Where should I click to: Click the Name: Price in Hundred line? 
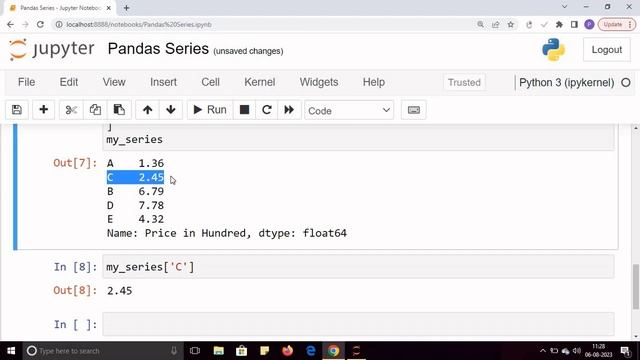click(227, 233)
